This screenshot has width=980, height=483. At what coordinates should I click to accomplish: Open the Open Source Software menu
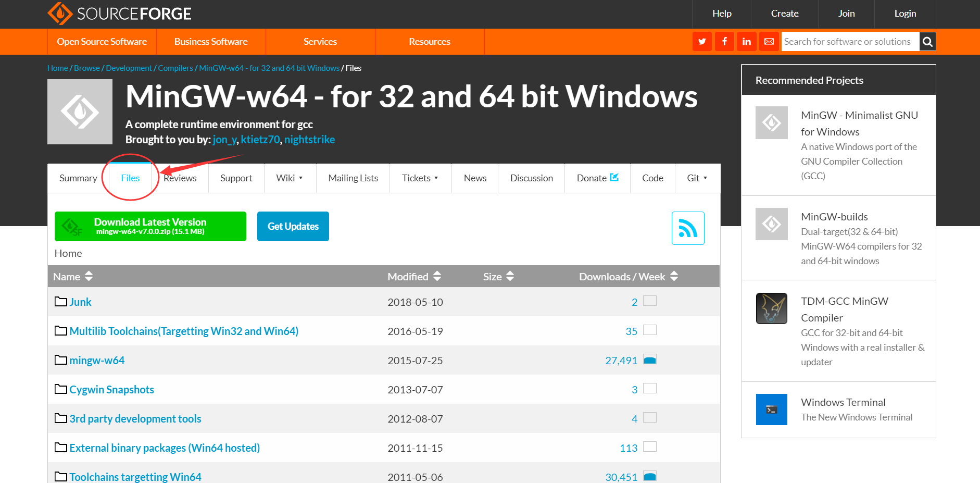pos(102,42)
